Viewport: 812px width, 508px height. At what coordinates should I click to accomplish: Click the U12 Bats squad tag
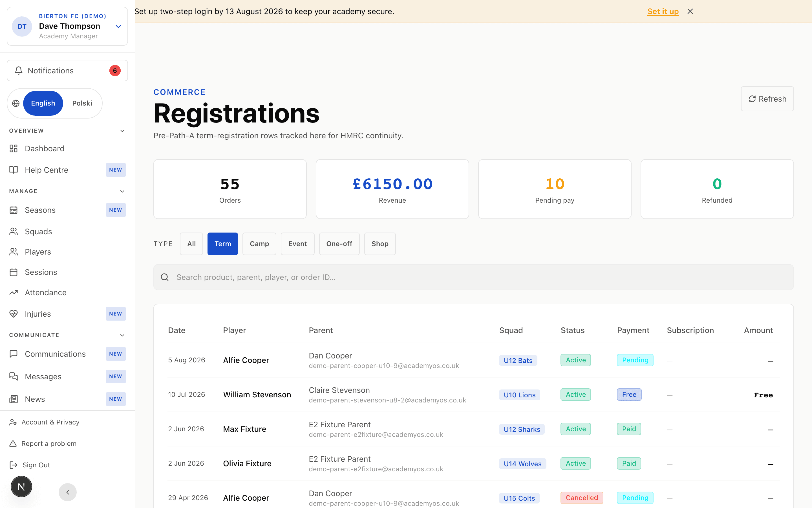tap(518, 360)
